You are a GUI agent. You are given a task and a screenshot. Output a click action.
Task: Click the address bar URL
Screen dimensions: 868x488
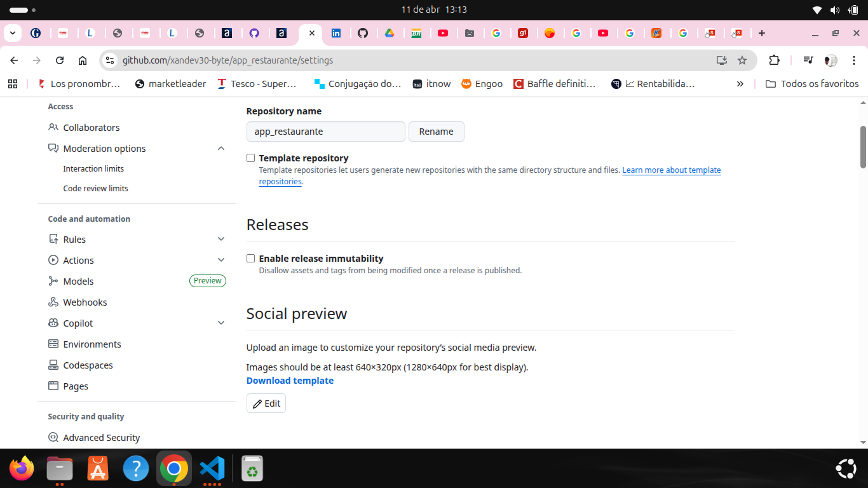click(227, 60)
